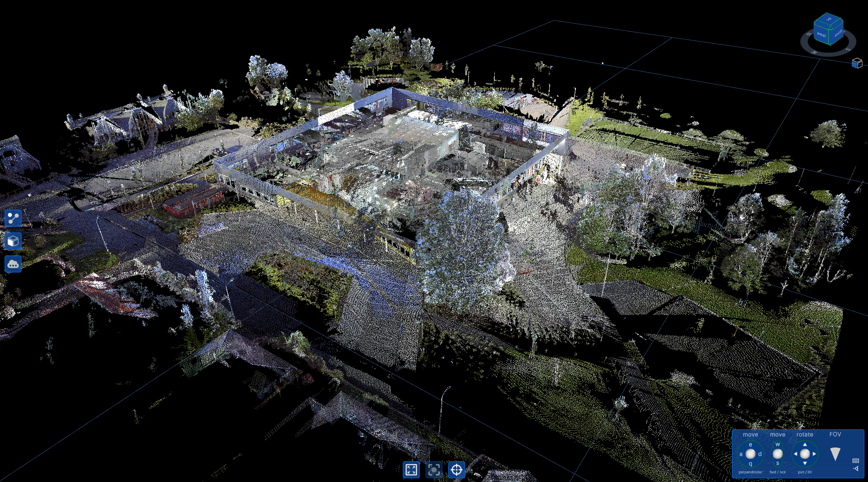Screen dimensions: 868x482
Task: Expand the move perpendicular joystick control
Action: (751, 454)
